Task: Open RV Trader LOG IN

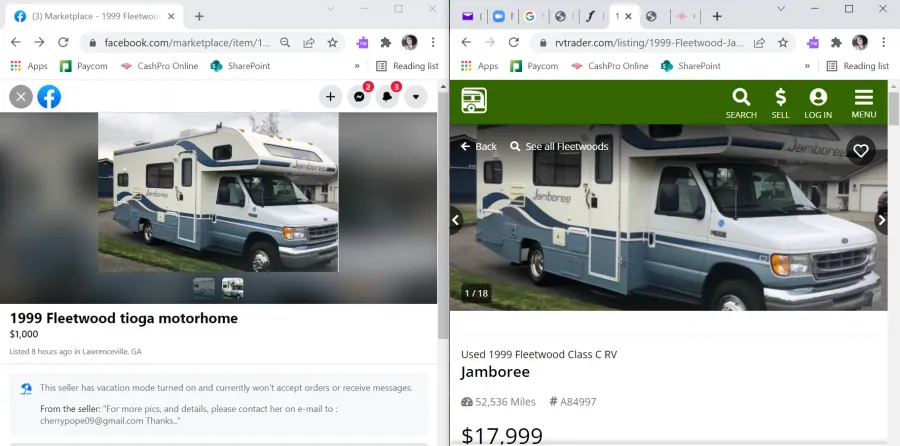Action: pyautogui.click(x=818, y=103)
